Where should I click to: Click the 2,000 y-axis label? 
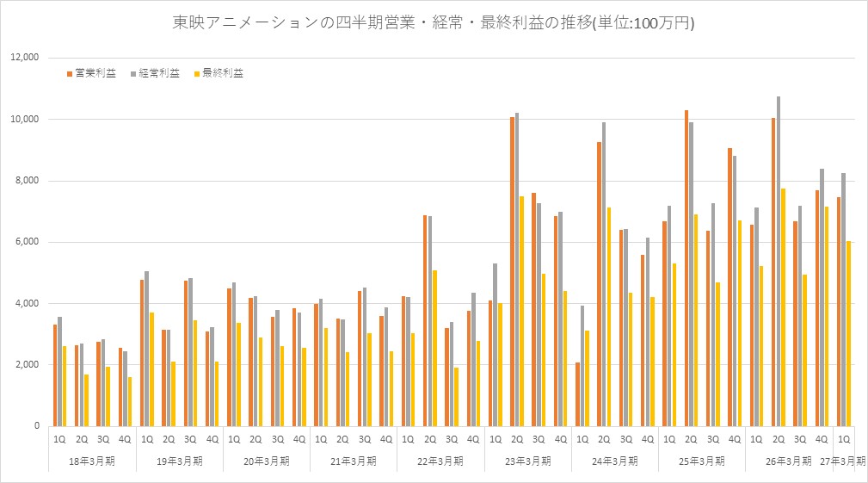pyautogui.click(x=28, y=364)
